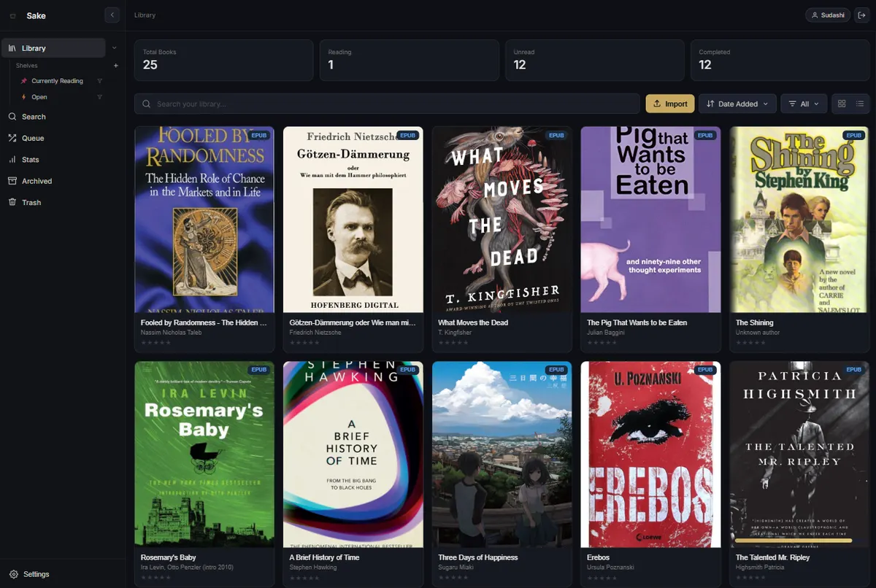Open The Pig That Wants to be Eaten cover
Image resolution: width=876 pixels, height=588 pixels.
(650, 220)
